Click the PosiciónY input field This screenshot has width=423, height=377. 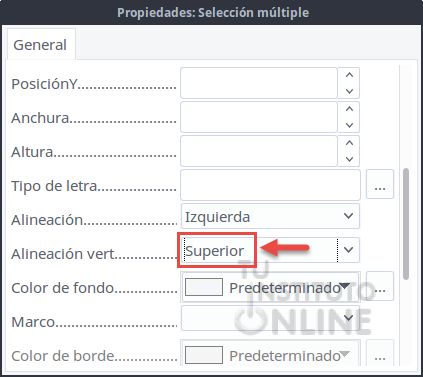pyautogui.click(x=259, y=83)
